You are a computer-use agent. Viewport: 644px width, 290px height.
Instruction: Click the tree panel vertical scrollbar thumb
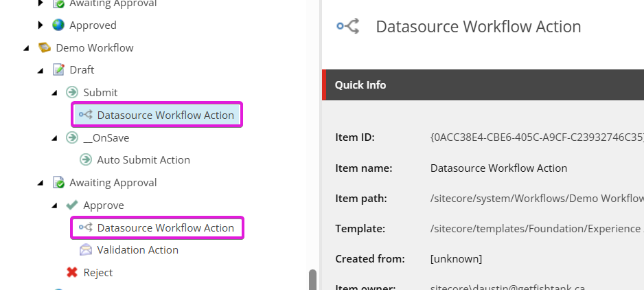[313, 280]
